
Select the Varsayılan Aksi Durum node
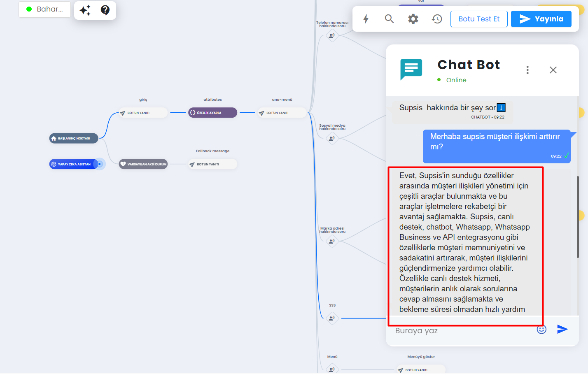pos(143,164)
